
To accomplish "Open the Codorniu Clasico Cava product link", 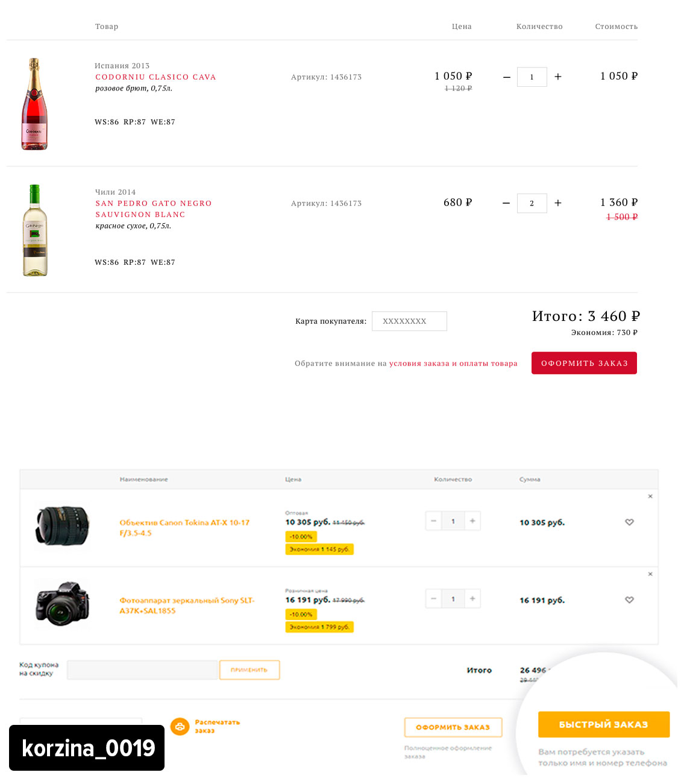I will pos(155,77).
